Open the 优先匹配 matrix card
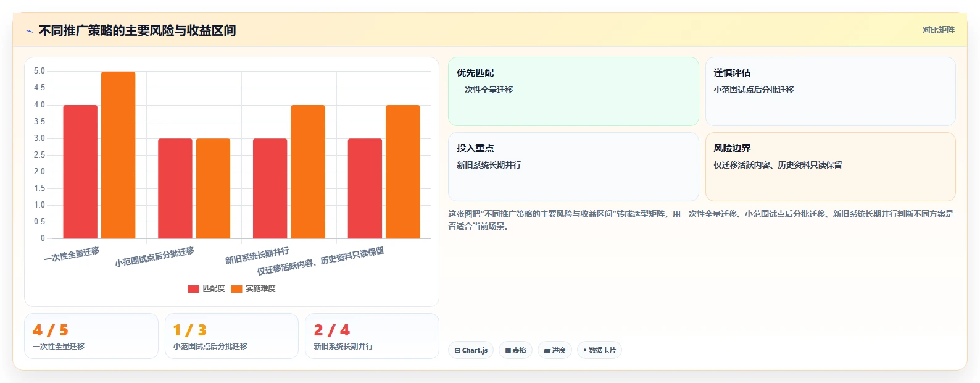Screen dimensions: 980x383 coord(573,91)
